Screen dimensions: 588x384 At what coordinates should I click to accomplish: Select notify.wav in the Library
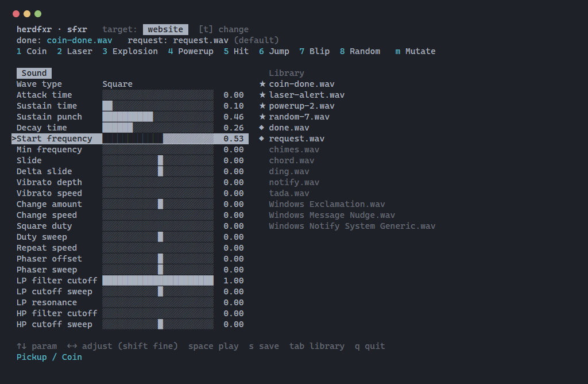(x=294, y=182)
